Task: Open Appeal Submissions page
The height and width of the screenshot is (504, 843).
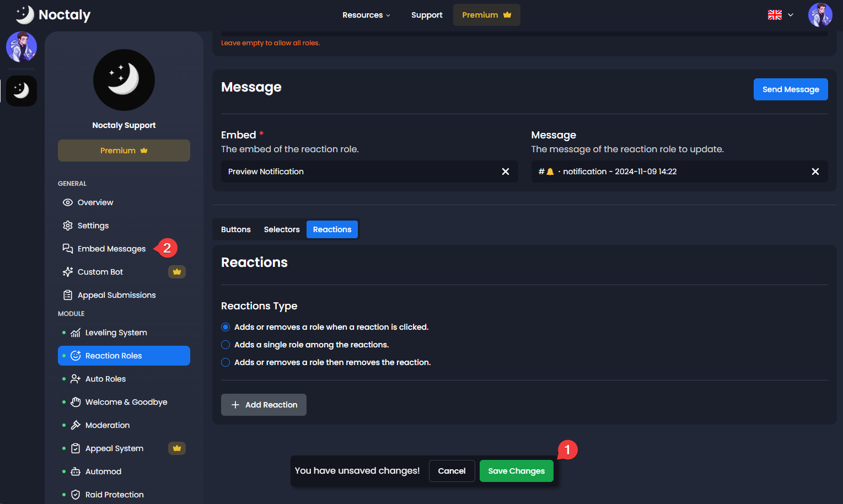Action: coord(124,295)
